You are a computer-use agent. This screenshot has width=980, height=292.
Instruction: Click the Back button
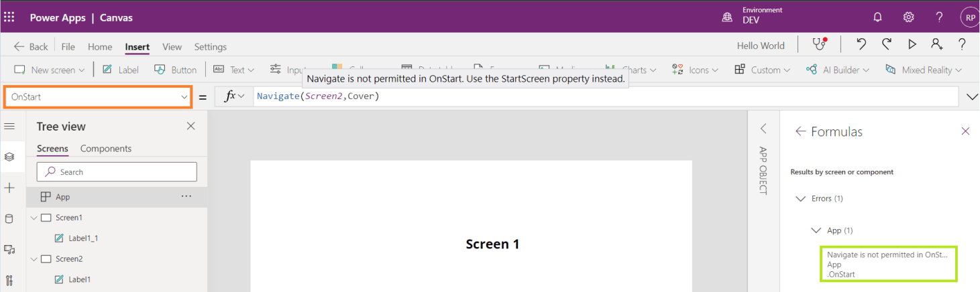point(31,47)
